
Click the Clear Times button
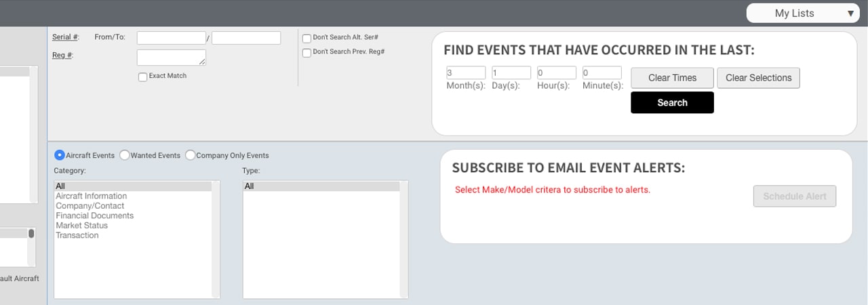click(672, 78)
